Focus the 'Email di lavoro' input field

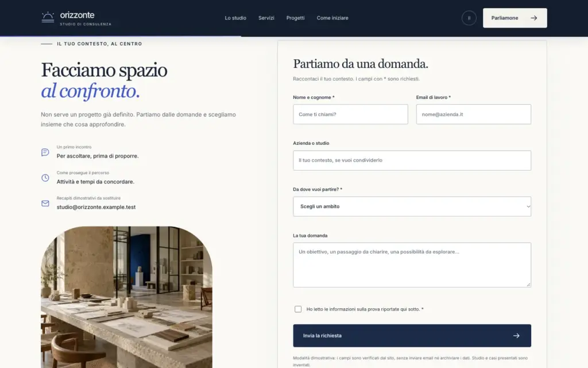473,114
